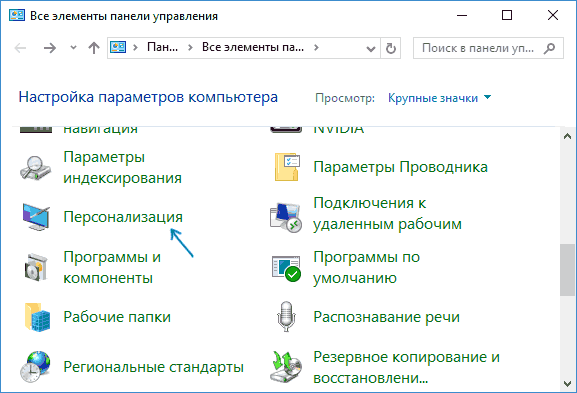Viewport: 577px width, 393px height.
Task: Maximize the Control Panel window
Action: (x=507, y=15)
